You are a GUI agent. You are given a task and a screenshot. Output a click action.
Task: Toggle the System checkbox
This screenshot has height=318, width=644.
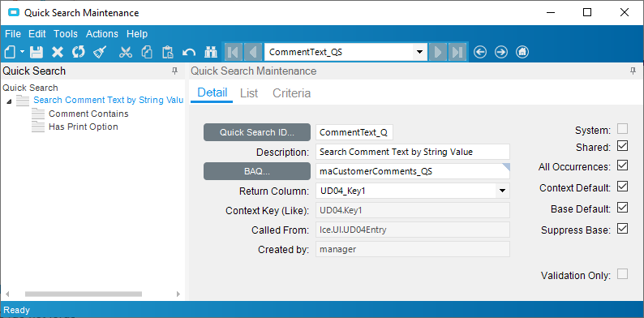[623, 130]
